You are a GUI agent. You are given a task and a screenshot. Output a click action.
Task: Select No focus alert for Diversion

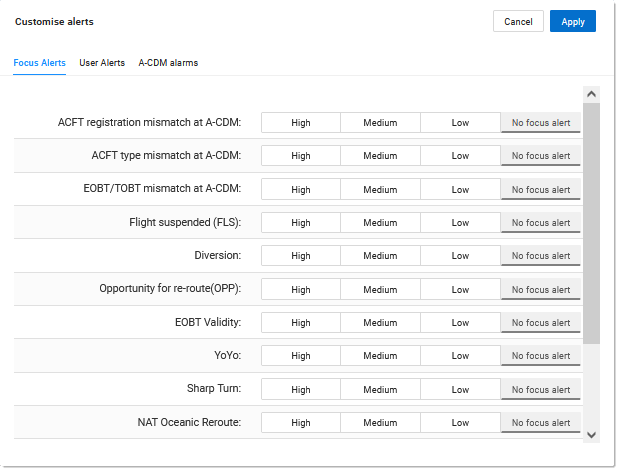[x=541, y=256]
